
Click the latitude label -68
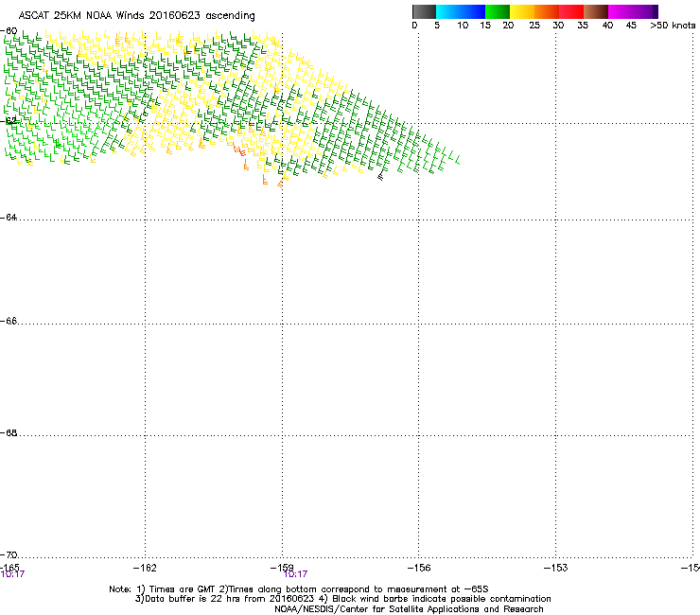9,433
